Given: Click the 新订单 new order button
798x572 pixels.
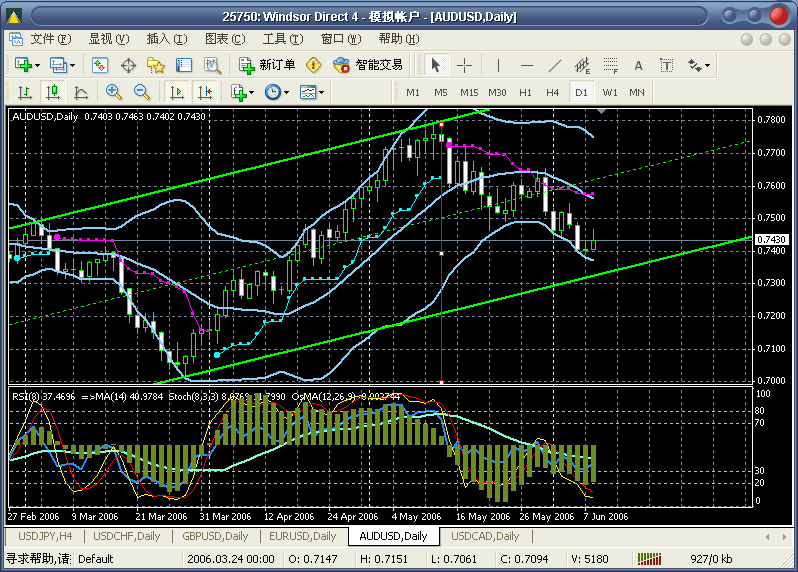Looking at the screenshot, I should tap(268, 65).
